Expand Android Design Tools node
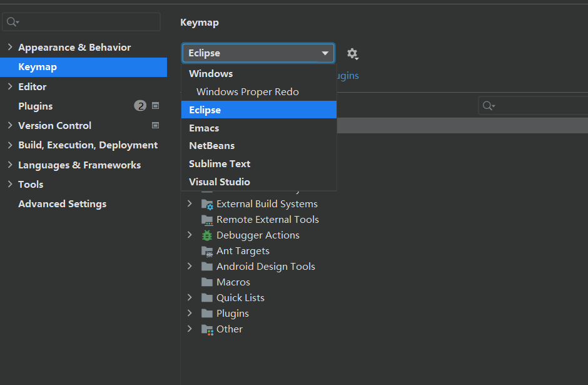Image resolution: width=588 pixels, height=385 pixels. pyautogui.click(x=190, y=266)
